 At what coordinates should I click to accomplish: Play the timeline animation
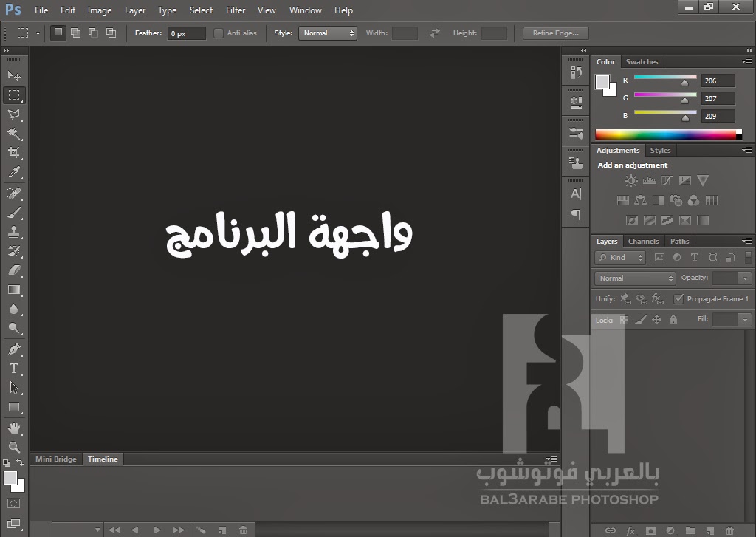point(157,530)
